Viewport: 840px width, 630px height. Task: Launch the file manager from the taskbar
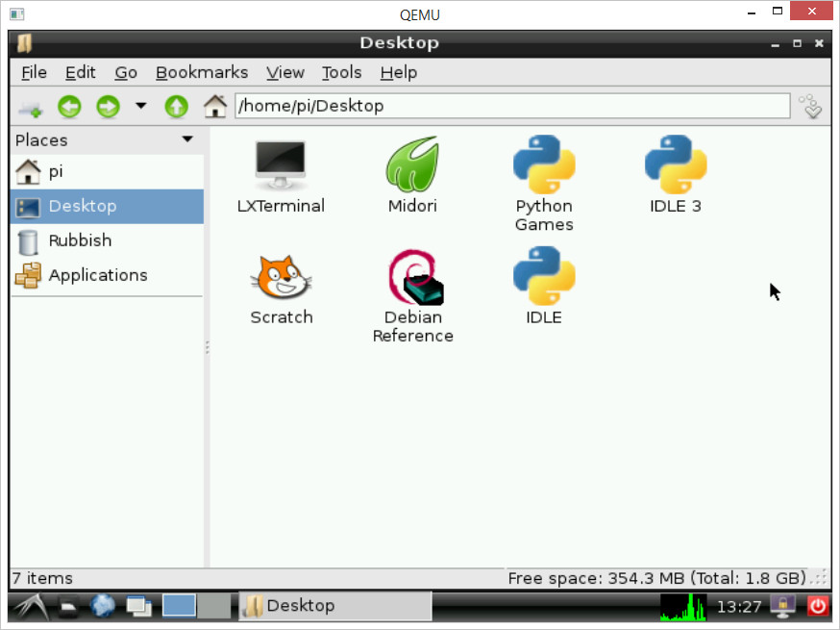click(x=68, y=606)
